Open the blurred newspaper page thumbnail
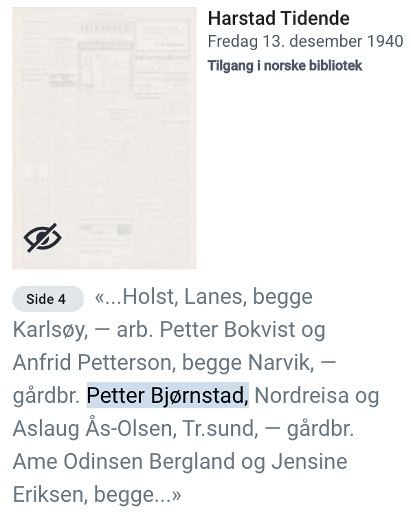The image size is (411, 532). 104,138
